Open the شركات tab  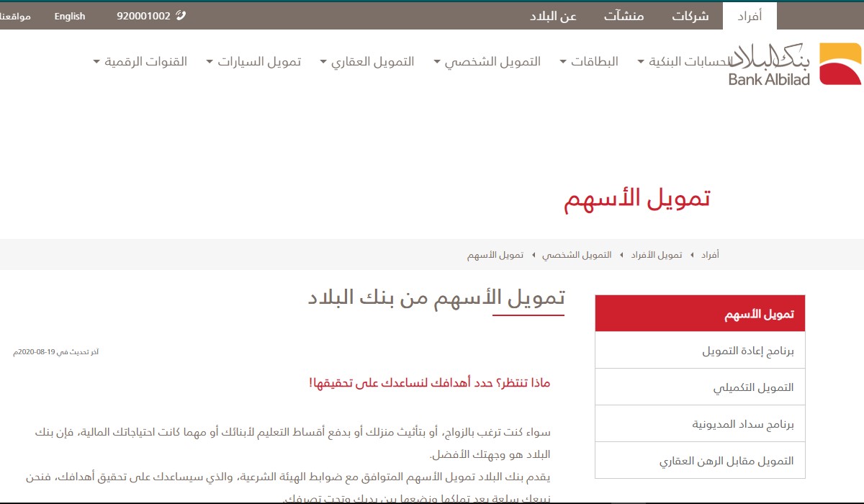pos(690,16)
